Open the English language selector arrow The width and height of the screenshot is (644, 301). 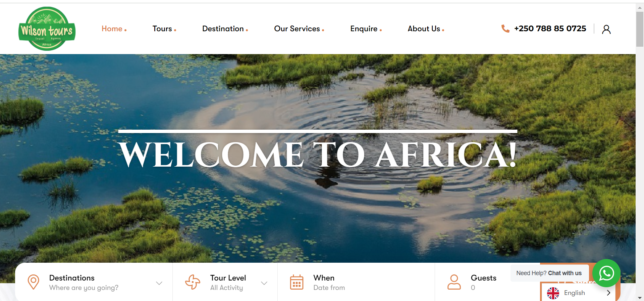click(x=608, y=293)
